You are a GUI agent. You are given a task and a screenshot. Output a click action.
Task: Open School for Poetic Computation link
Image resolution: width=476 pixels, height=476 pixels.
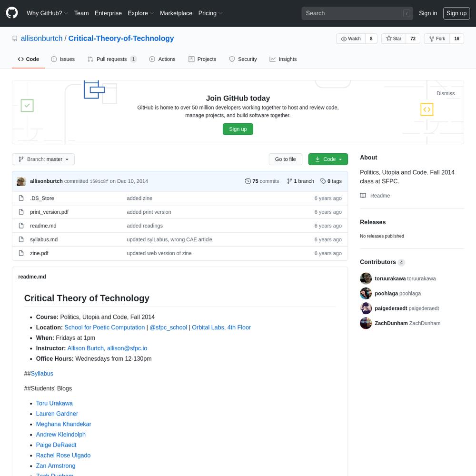(104, 327)
